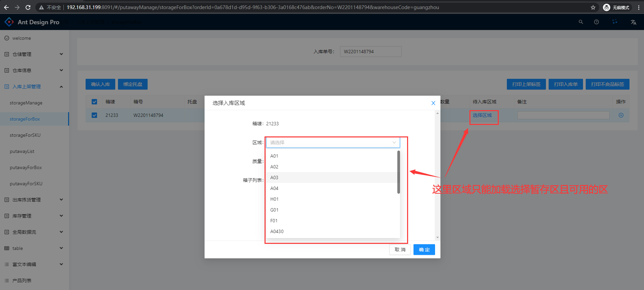Click the 确定 confirm button
The image size is (644, 290).
coord(424,250)
